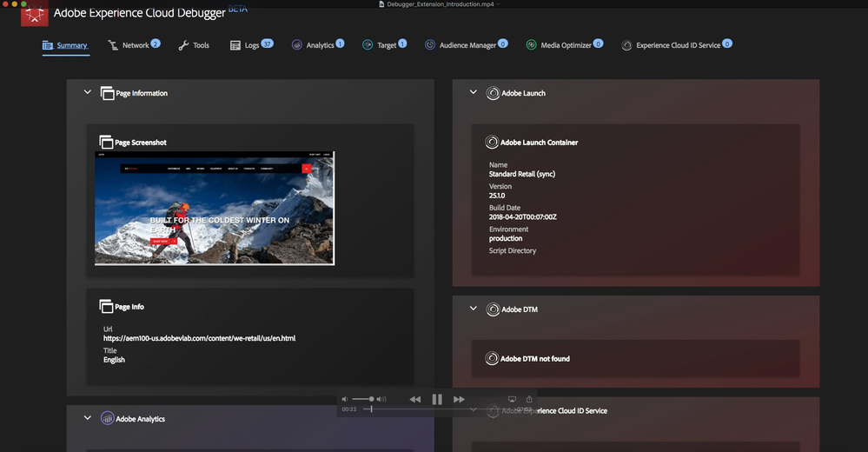868x452 pixels.
Task: Collapse the Adobe Launch section
Action: 474,92
